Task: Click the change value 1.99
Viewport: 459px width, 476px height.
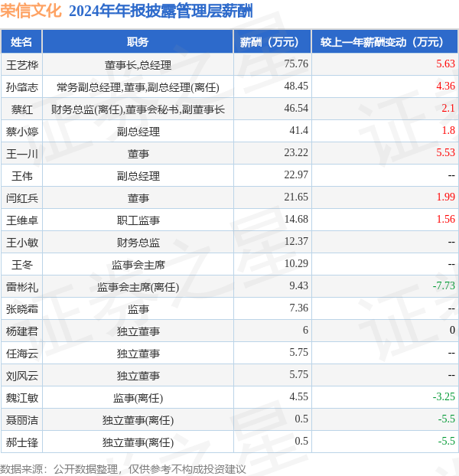Action: pyautogui.click(x=445, y=197)
